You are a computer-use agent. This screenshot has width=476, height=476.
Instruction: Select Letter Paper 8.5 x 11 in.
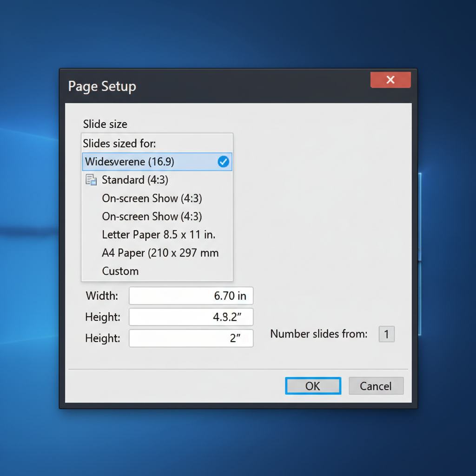click(x=159, y=235)
